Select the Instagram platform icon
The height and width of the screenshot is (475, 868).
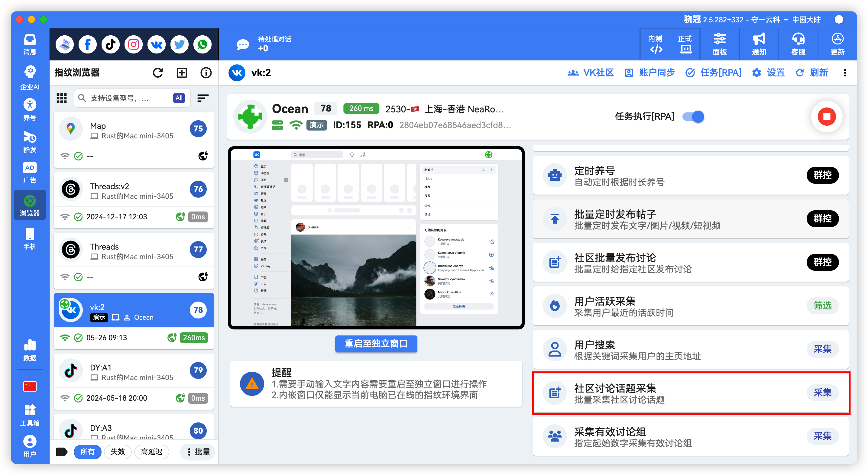(134, 44)
